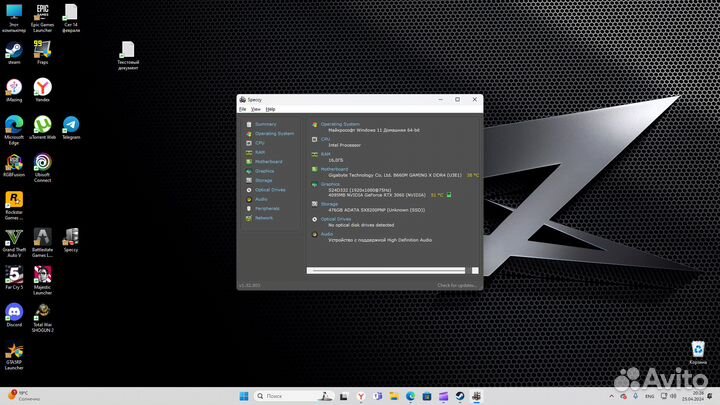
Task: Select the Yandex desktop icon
Action: coord(42,90)
